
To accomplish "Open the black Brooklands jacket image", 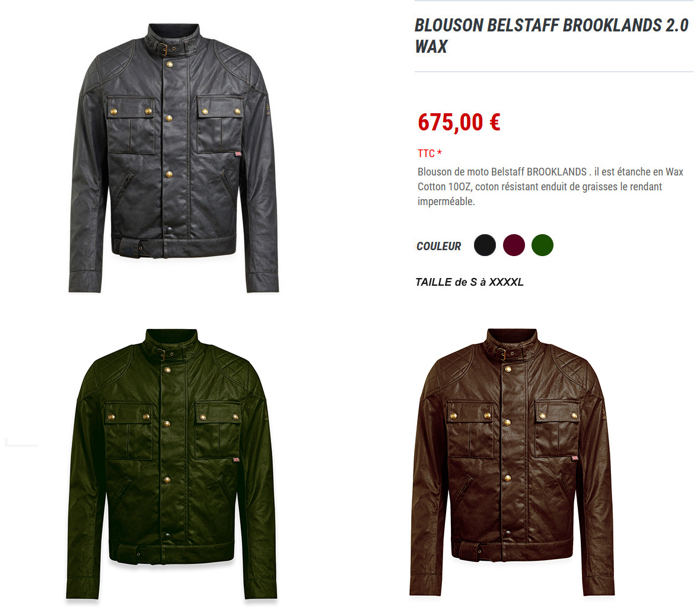I will tap(174, 158).
